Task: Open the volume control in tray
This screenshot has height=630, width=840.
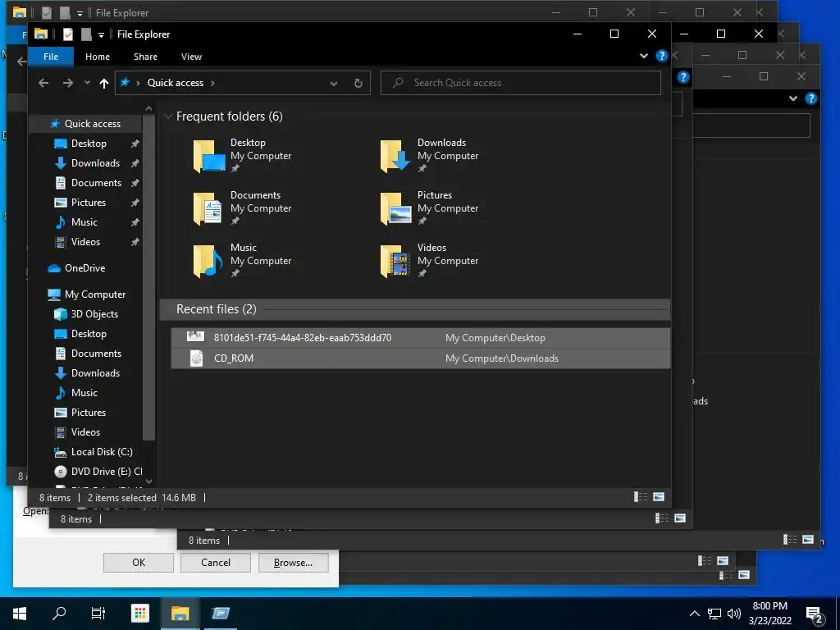Action: (734, 614)
